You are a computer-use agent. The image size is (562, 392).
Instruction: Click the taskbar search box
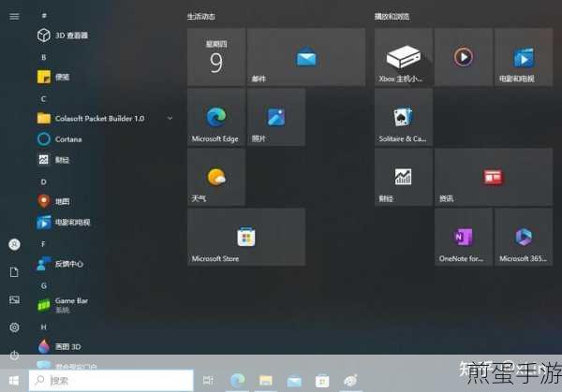click(111, 380)
